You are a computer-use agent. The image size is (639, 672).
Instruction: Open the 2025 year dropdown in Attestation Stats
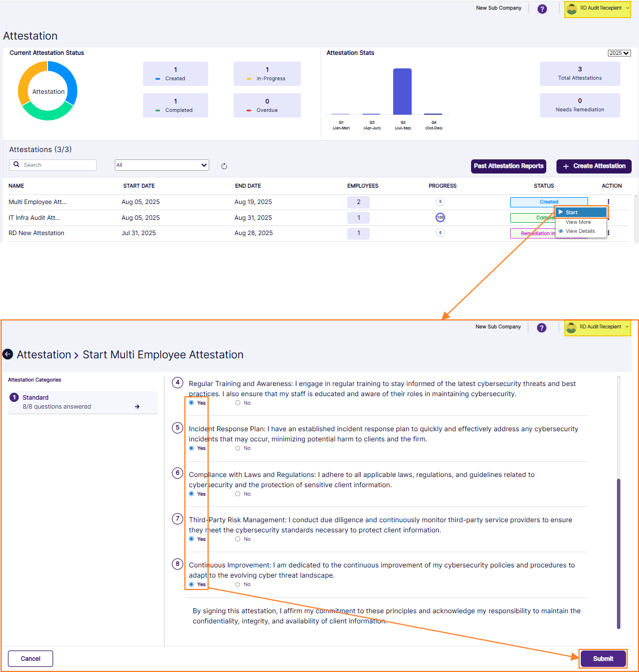point(619,53)
